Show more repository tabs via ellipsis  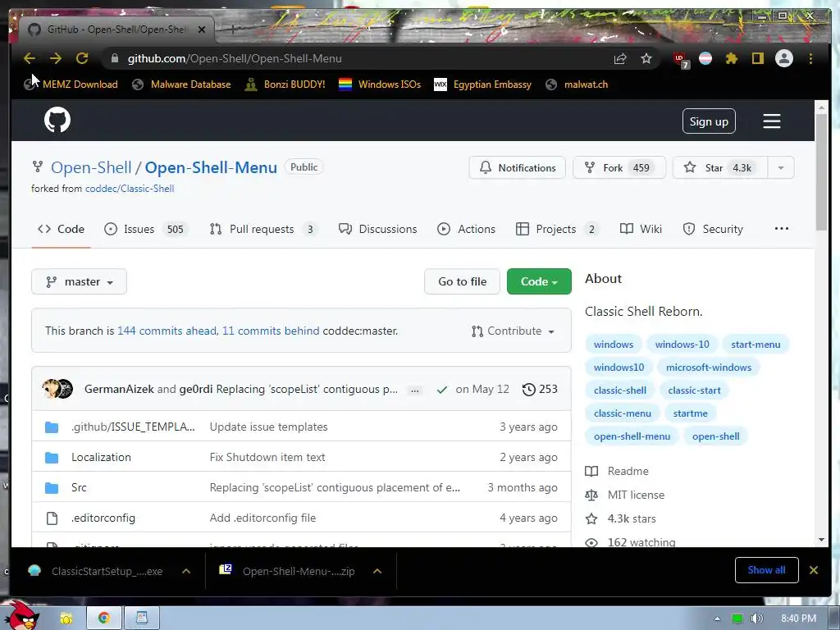coord(782,229)
